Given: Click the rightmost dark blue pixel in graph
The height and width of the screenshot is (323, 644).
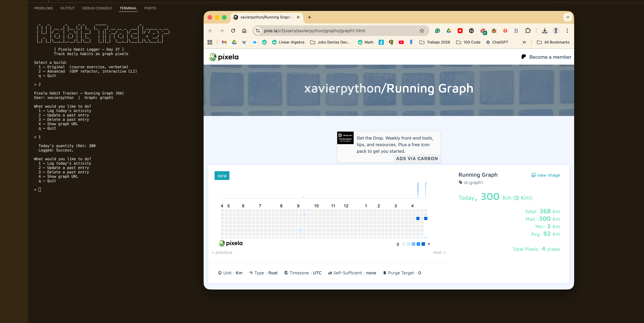Looking at the screenshot, I should (426, 218).
